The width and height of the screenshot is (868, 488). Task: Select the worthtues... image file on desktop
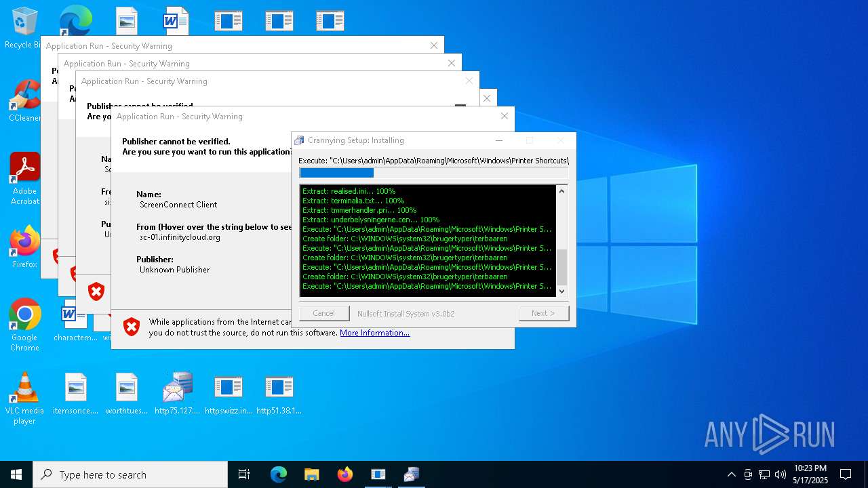[x=127, y=393]
